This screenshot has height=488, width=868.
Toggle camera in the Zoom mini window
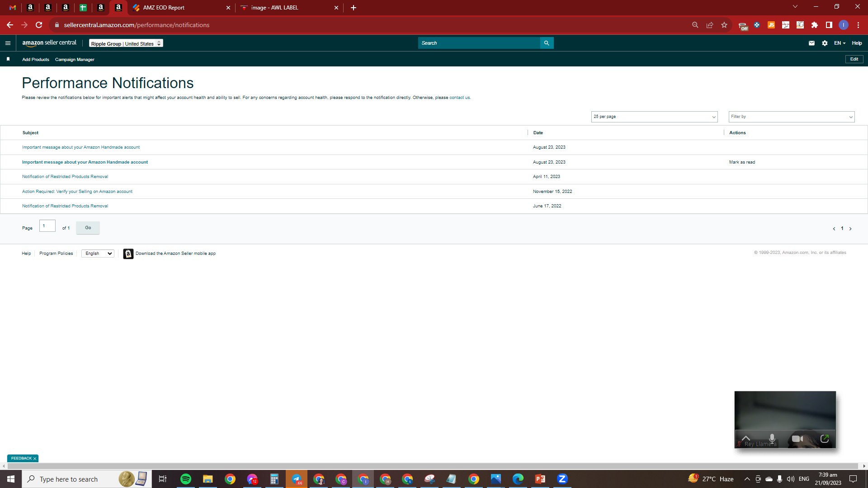797,439
